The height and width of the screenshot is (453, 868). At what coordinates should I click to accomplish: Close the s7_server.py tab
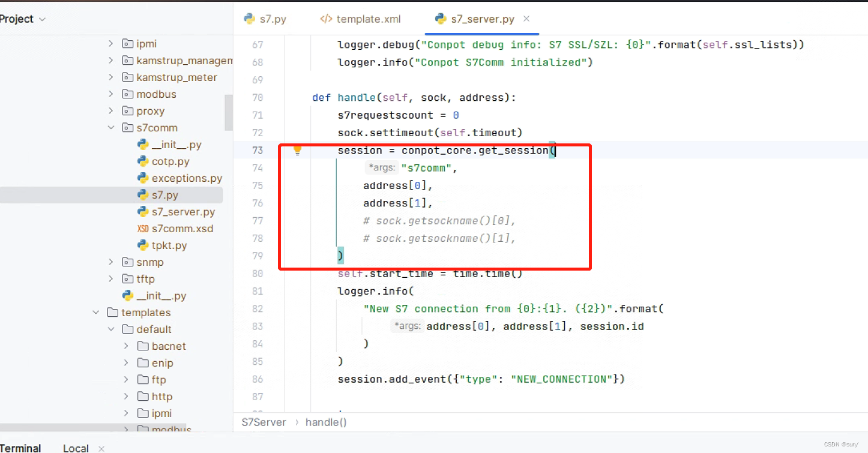pyautogui.click(x=526, y=19)
